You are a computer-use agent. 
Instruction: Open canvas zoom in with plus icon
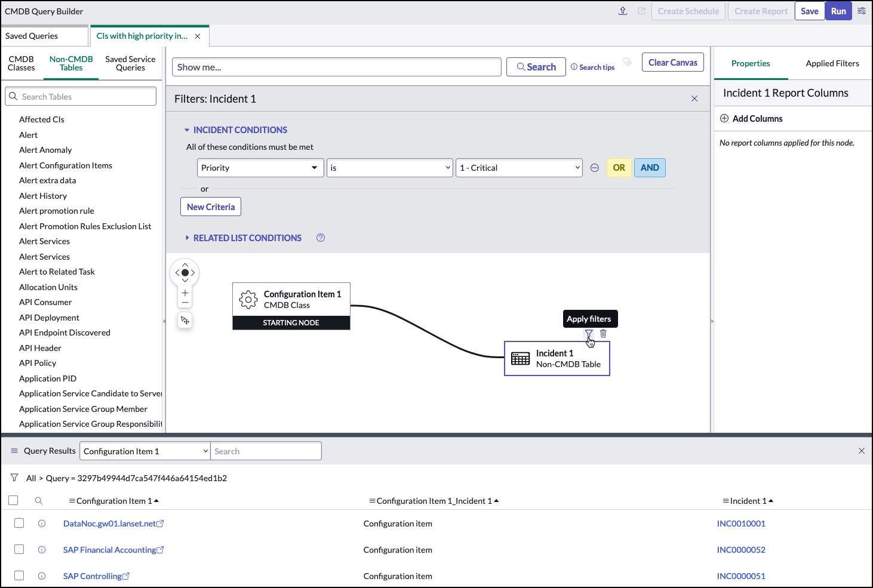coord(185,293)
